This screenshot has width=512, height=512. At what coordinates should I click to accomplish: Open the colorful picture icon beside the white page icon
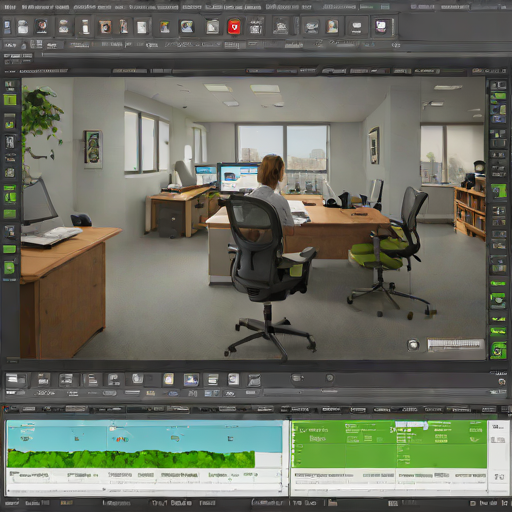coord(165,27)
